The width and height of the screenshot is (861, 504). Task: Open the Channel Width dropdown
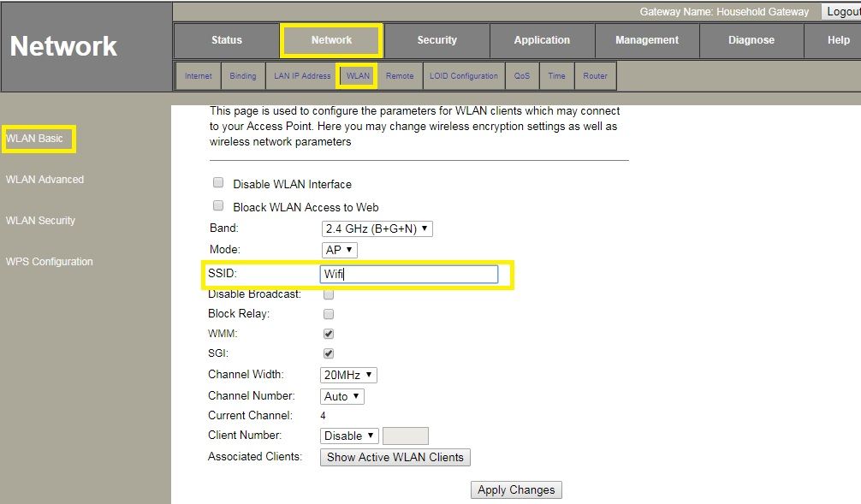click(348, 375)
